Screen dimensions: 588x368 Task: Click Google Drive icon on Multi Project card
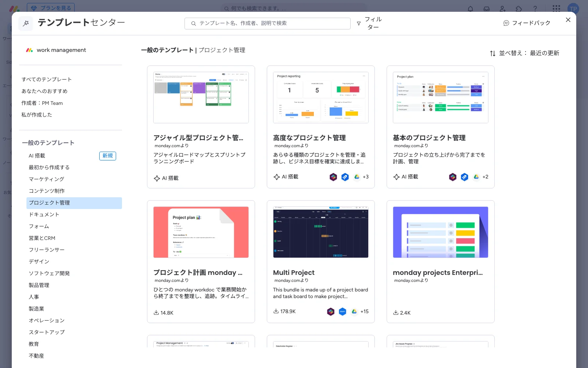(354, 312)
